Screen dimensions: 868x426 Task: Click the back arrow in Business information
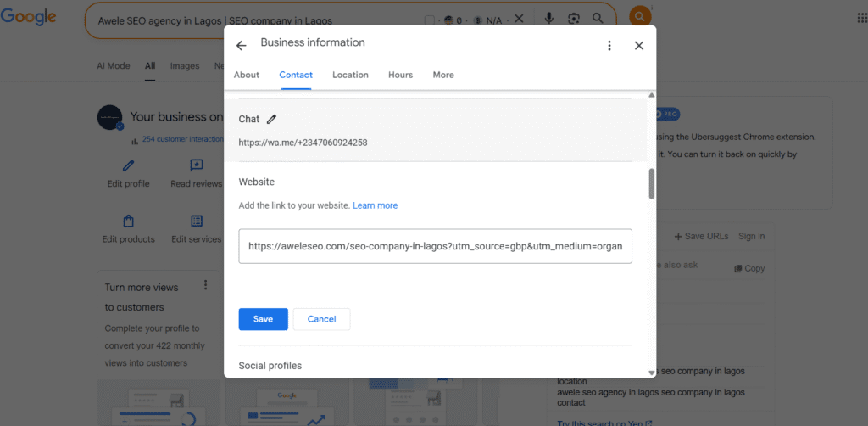[242, 46]
